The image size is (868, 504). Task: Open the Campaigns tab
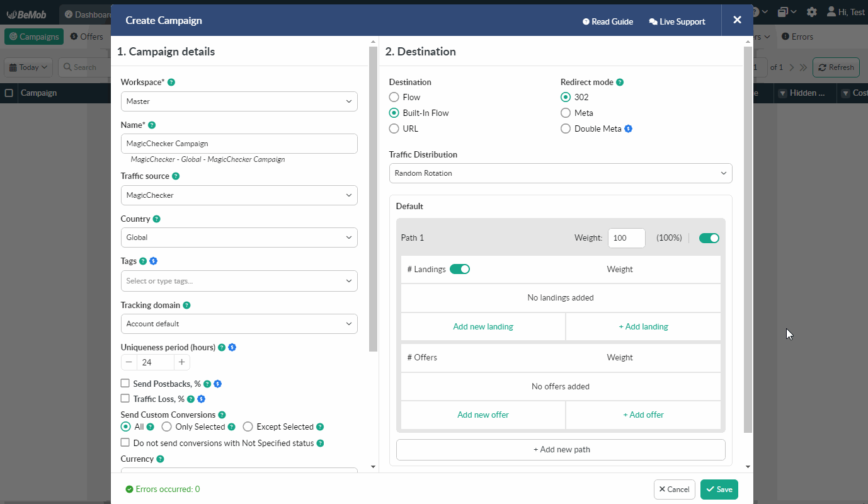(34, 37)
